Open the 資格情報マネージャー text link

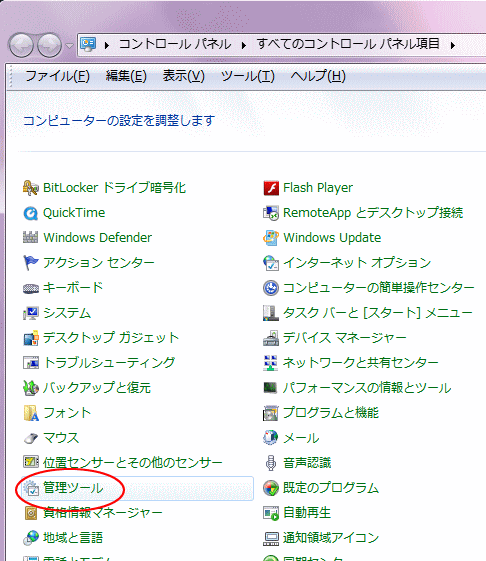coord(103,513)
